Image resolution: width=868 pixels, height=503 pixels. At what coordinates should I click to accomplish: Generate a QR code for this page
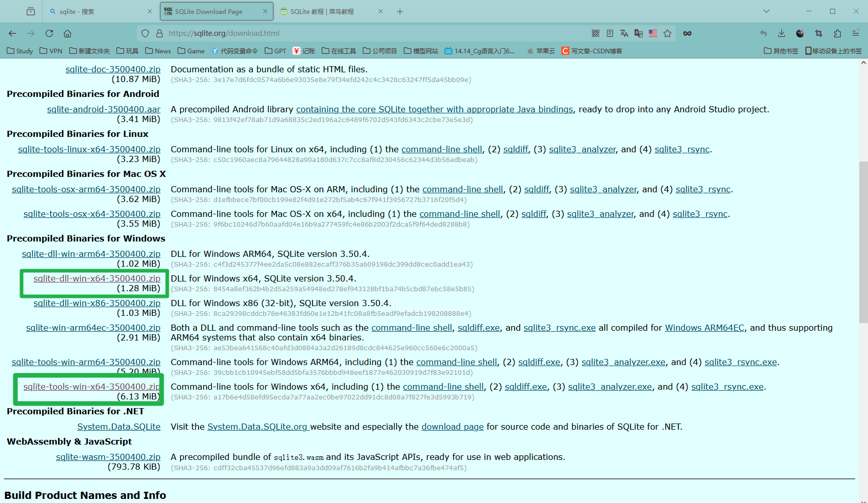click(x=596, y=33)
